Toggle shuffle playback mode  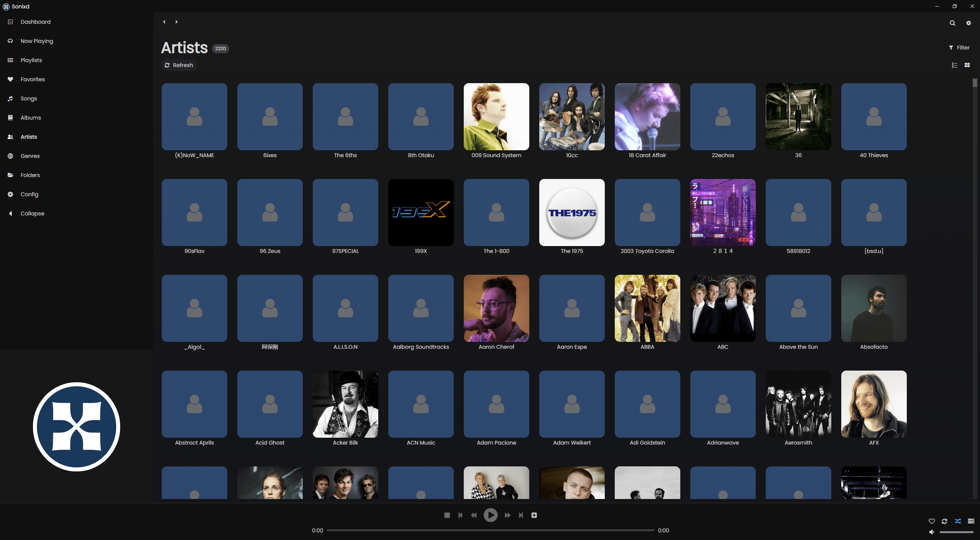click(958, 521)
